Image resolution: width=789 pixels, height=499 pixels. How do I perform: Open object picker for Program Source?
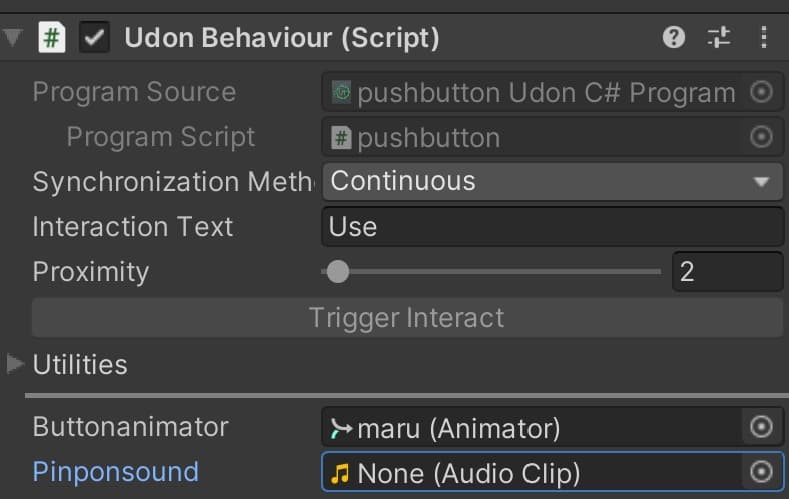(x=762, y=92)
